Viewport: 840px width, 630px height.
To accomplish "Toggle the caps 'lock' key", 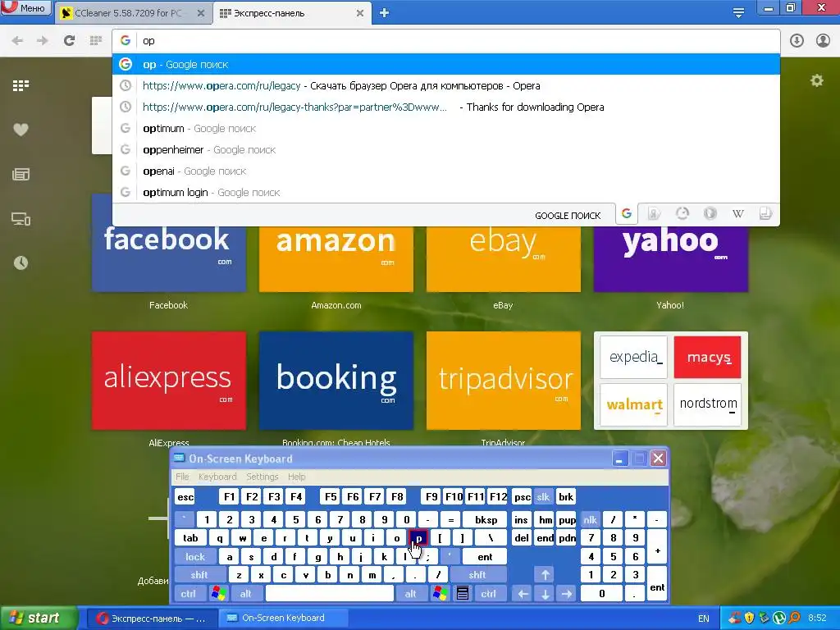I will [x=195, y=557].
